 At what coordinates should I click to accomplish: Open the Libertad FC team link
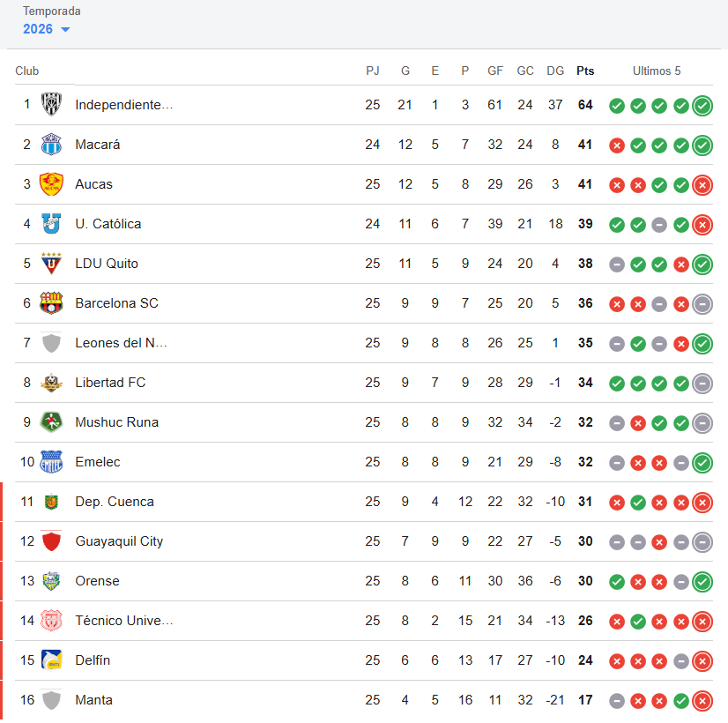pos(110,382)
